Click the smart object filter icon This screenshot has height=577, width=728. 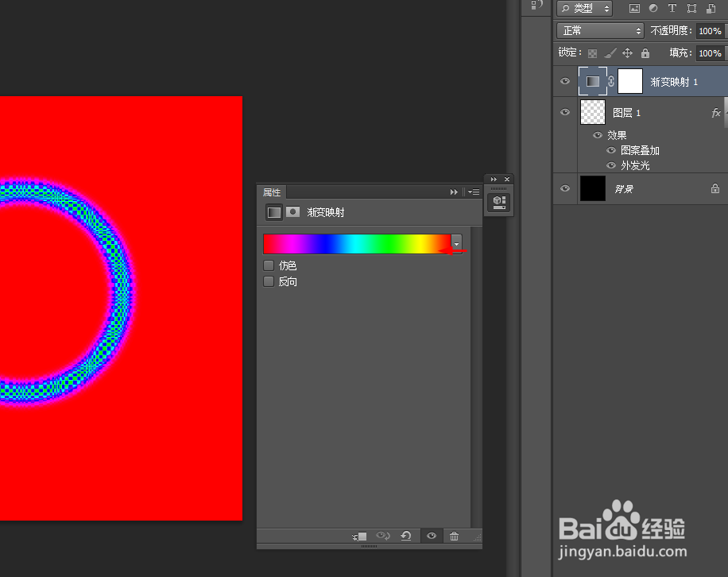pyautogui.click(x=711, y=8)
